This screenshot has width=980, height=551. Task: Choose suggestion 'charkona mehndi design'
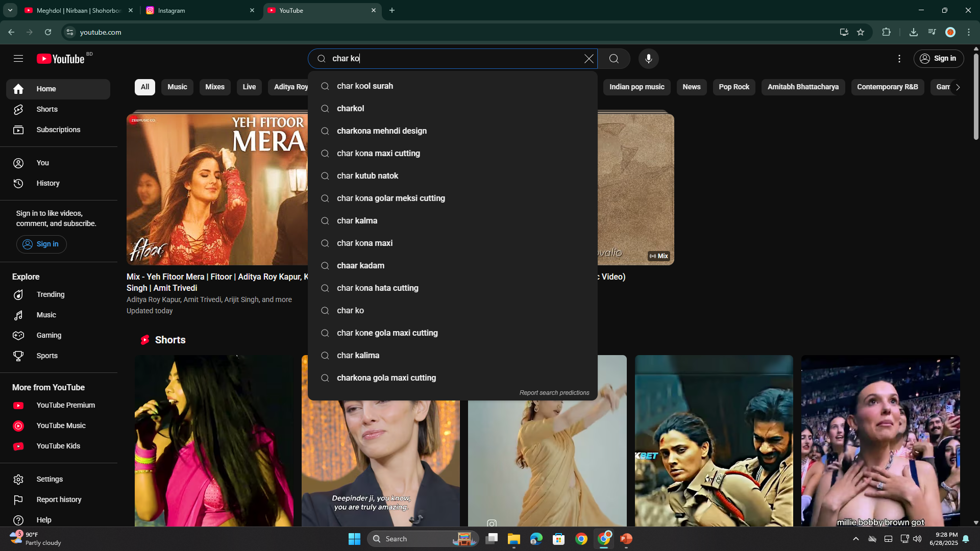click(452, 131)
